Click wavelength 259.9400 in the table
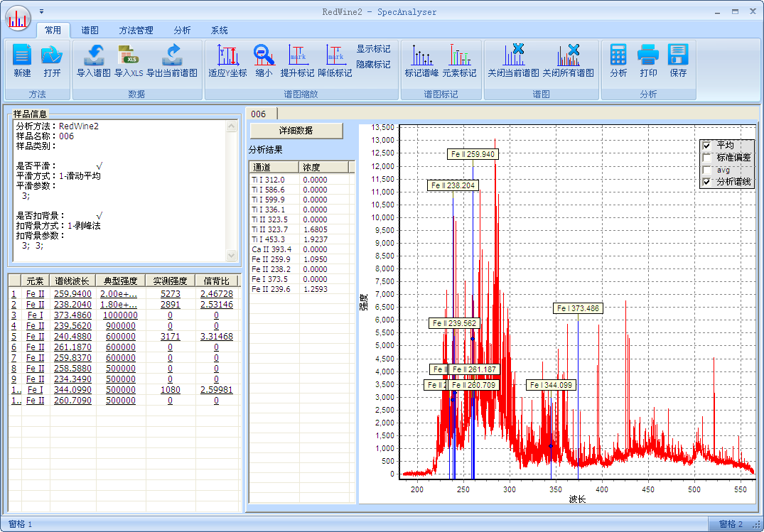The height and width of the screenshot is (532, 764). [x=72, y=294]
